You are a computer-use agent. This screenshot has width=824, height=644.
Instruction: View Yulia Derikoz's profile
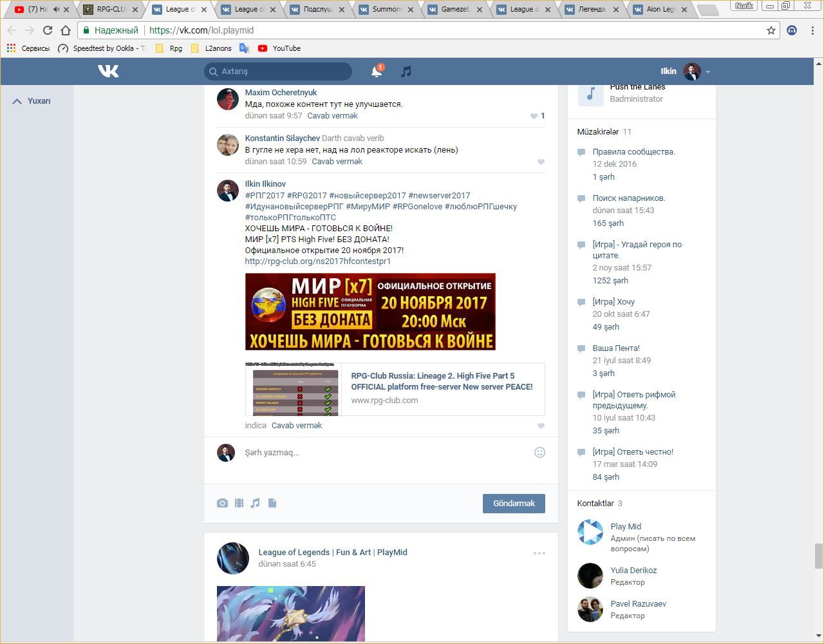click(633, 571)
